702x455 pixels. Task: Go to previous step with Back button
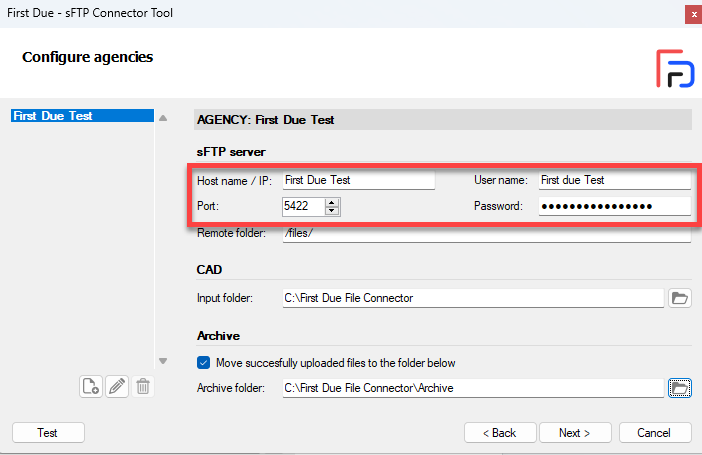500,433
